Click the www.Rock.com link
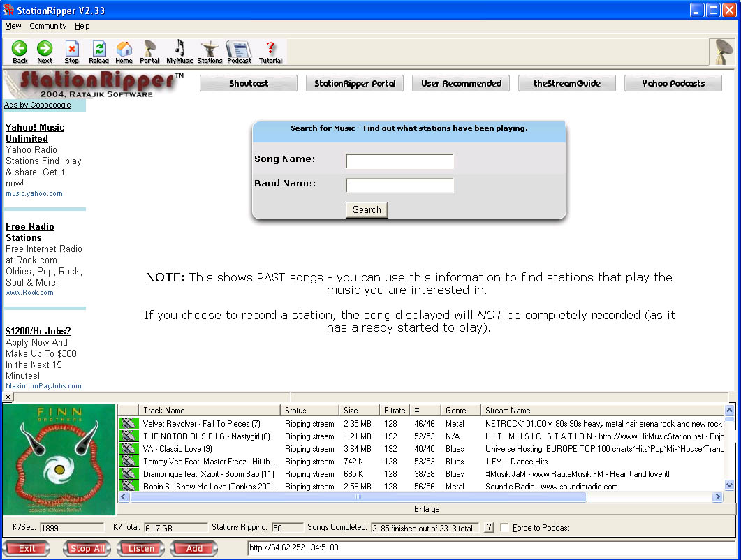 coord(29,293)
